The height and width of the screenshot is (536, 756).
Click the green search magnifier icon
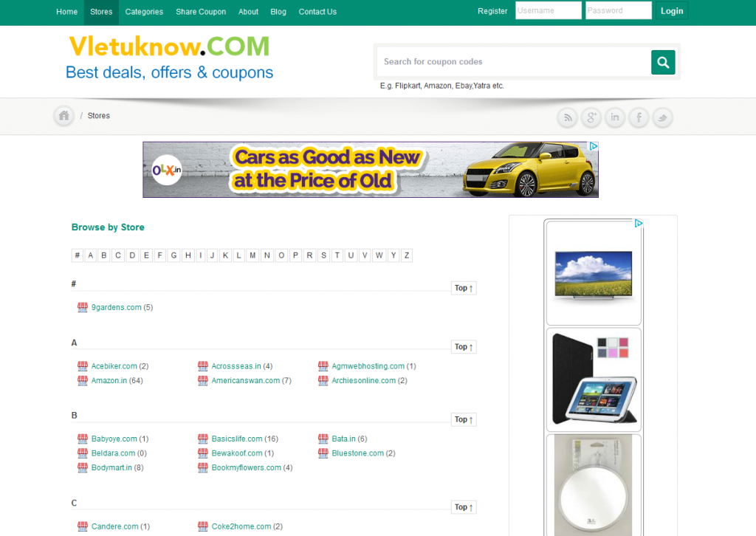click(662, 62)
